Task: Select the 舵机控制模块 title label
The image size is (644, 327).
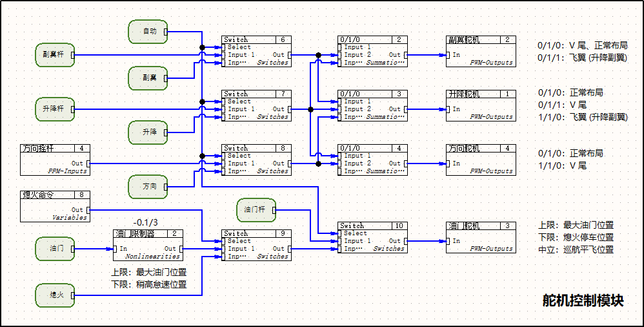Action: 583,301
